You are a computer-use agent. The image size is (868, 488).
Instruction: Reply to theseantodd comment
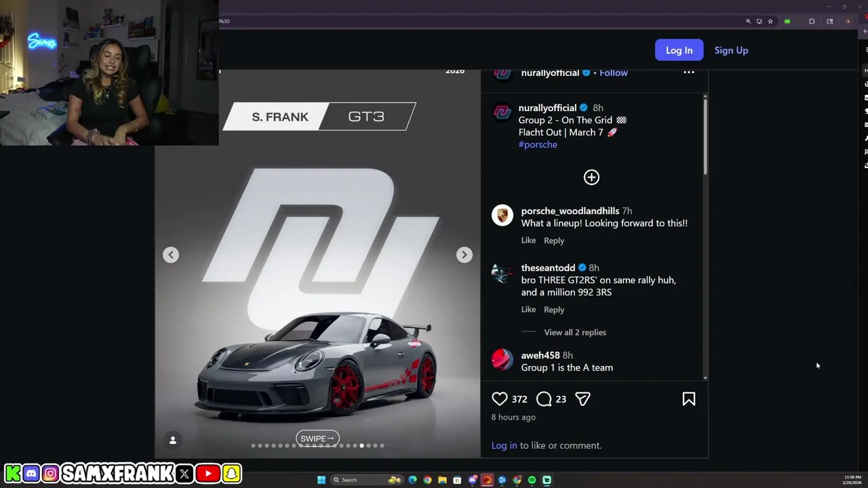(554, 310)
